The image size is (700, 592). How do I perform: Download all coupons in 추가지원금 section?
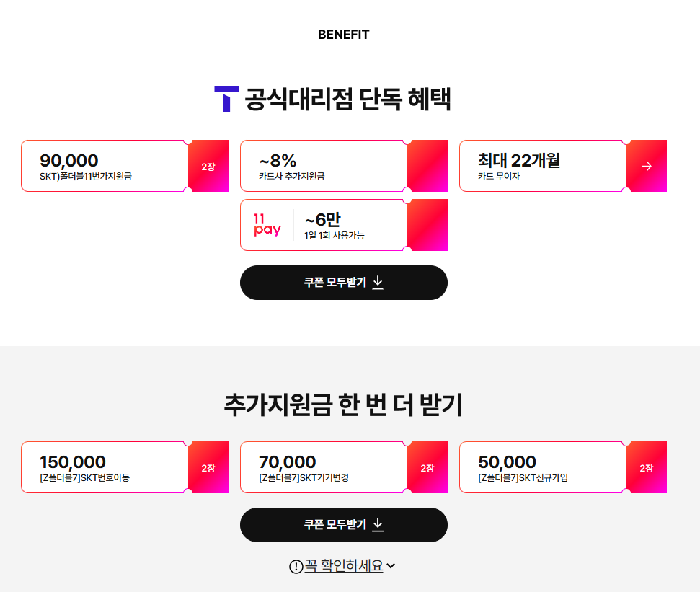pyautogui.click(x=344, y=525)
